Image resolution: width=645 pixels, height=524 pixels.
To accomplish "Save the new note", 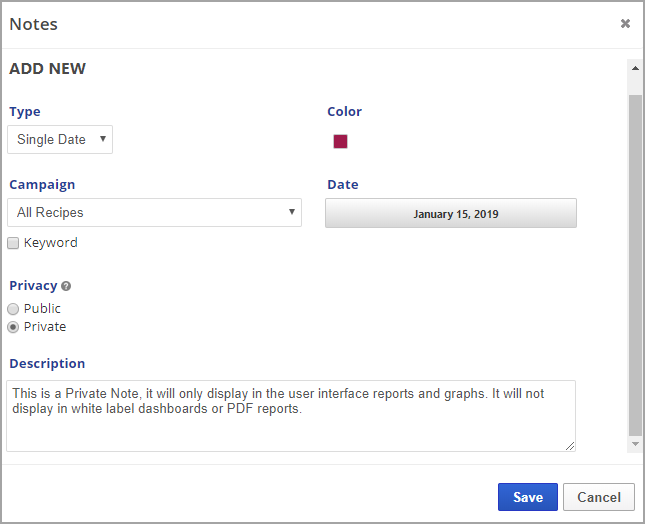I will 527,497.
